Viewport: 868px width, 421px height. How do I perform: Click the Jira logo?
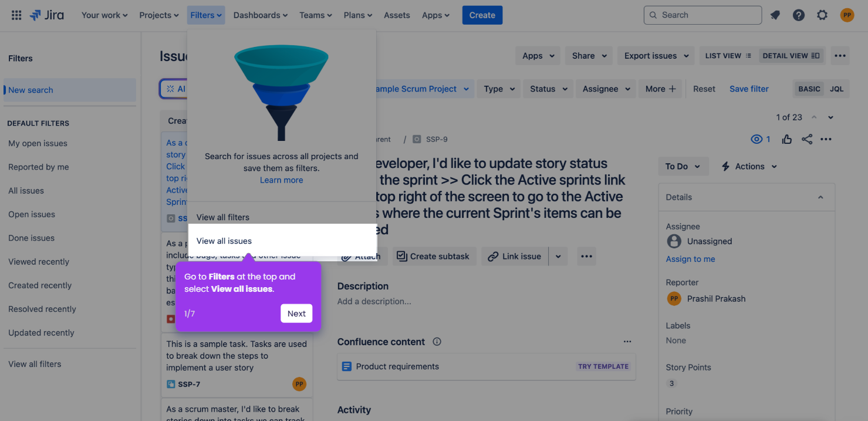47,15
